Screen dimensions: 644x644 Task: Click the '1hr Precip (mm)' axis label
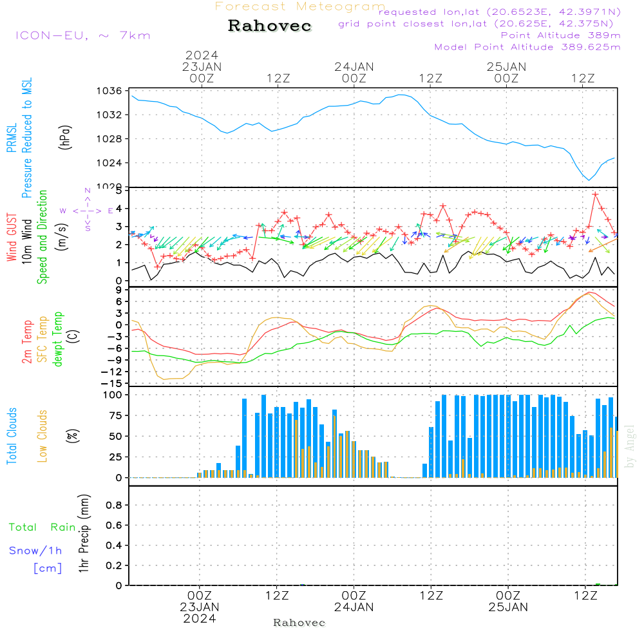(84, 533)
